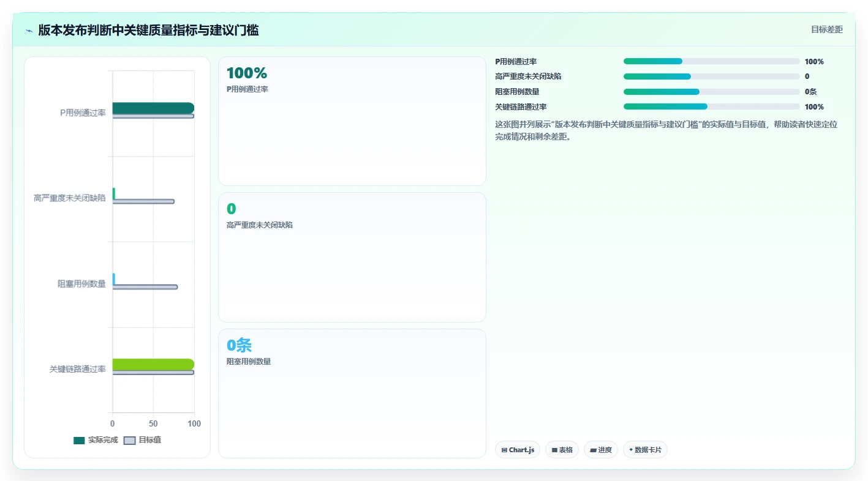Click the 版本发布判断中关键质量指标与建议门槛 title
The height and width of the screenshot is (481, 868).
148,30
